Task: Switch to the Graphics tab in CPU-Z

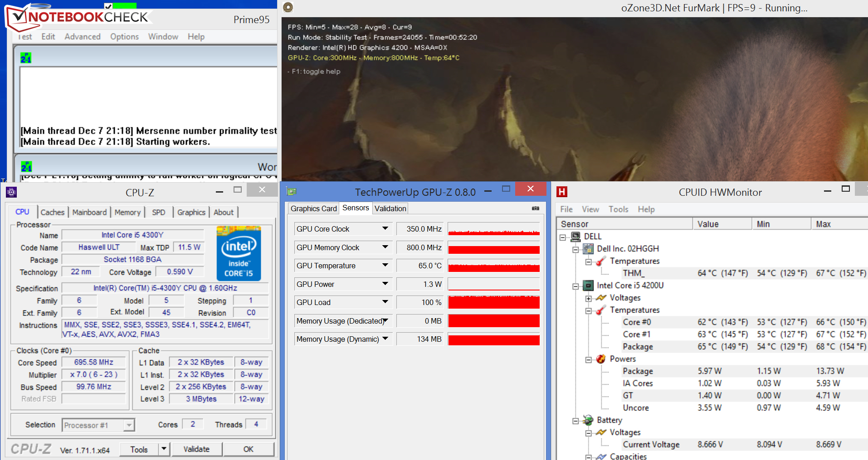Action: 191,212
